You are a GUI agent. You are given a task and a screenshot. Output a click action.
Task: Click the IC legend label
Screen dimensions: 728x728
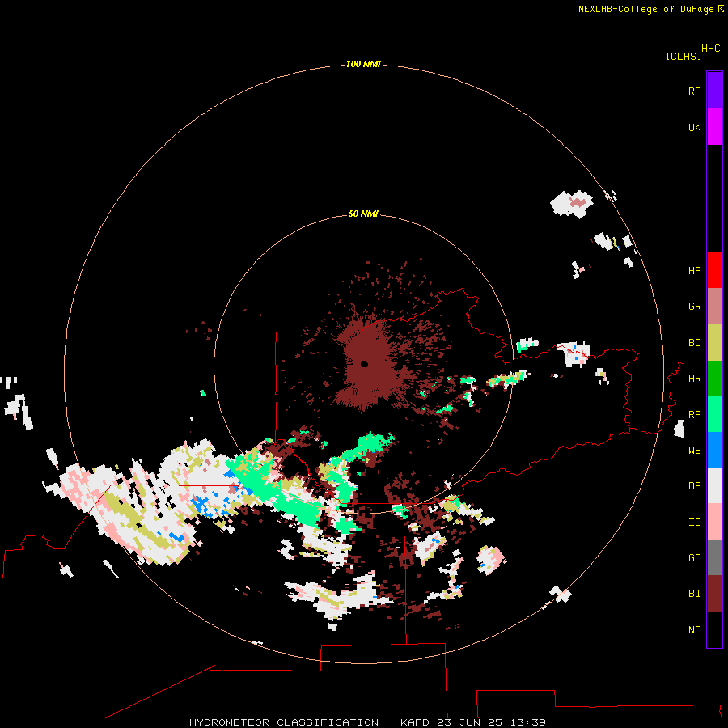click(694, 523)
